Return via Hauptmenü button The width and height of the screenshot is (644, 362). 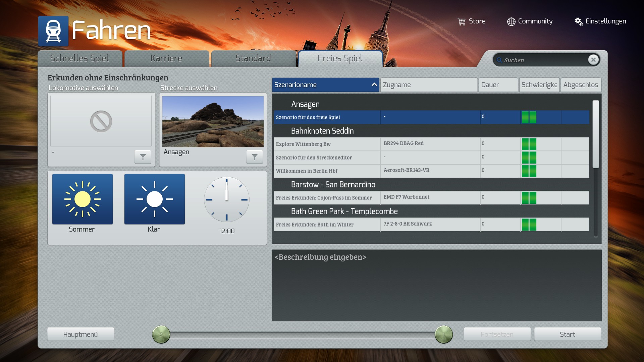click(80, 334)
